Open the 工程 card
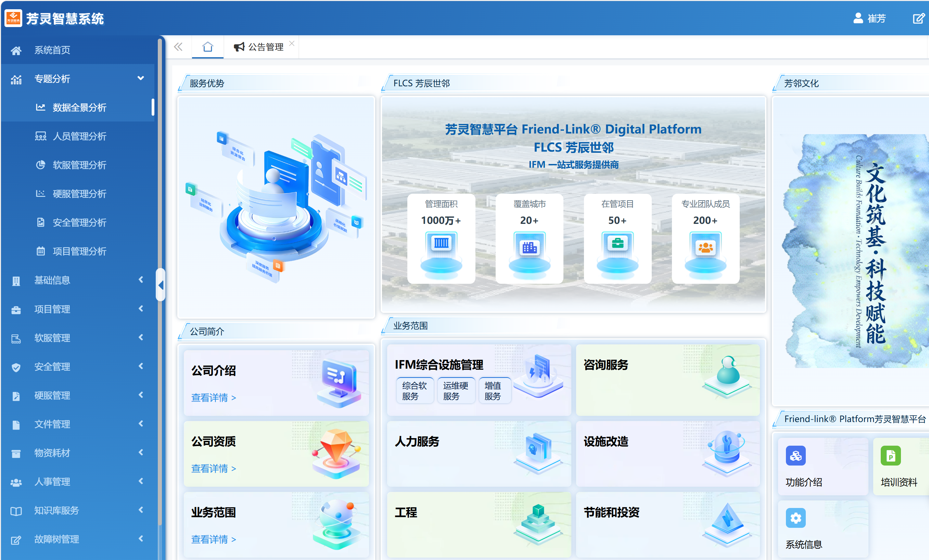Viewport: 929px width, 560px height. pos(479,524)
